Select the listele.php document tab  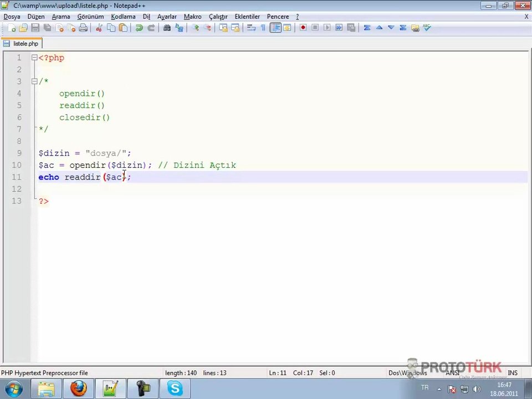point(22,43)
